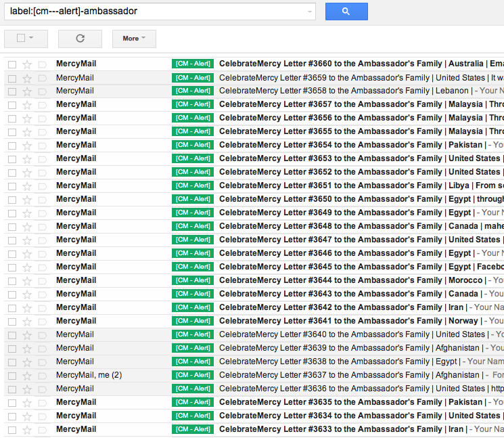The image size is (504, 438).
Task: Select the Letter #3658 Lebanon email checkbox
Action: point(12,91)
